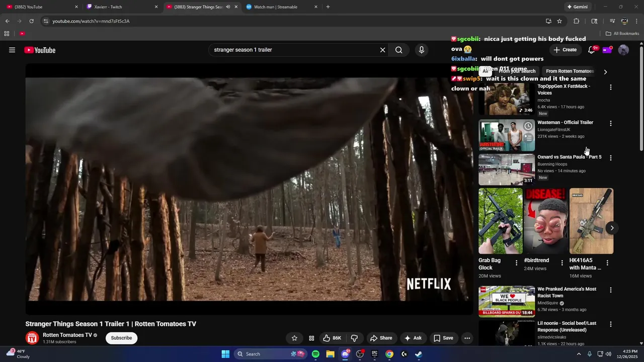Open options for We Pranked America's video
The width and height of the screenshot is (644, 362).
click(611, 290)
